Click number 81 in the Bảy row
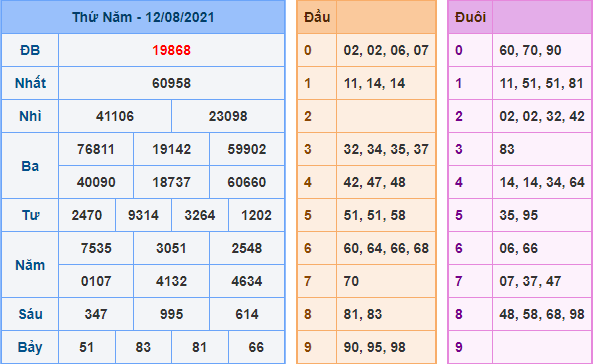Viewport: 593px width, 364px height. (200, 347)
